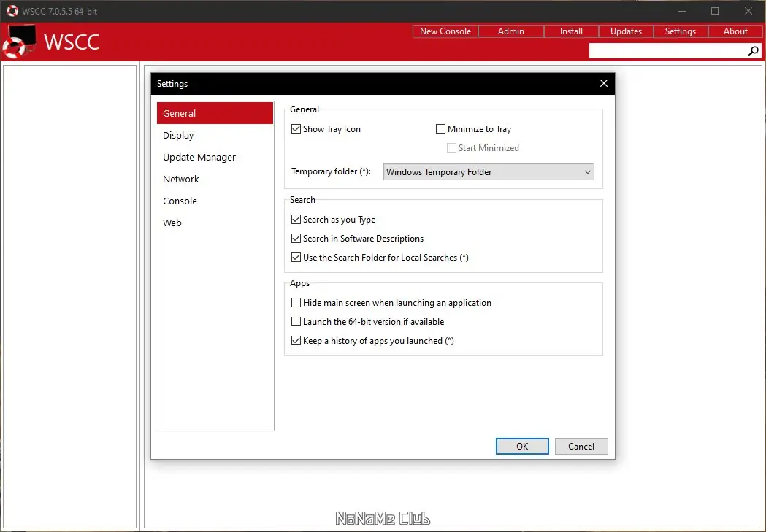Switch to the Display settings section

[178, 135]
